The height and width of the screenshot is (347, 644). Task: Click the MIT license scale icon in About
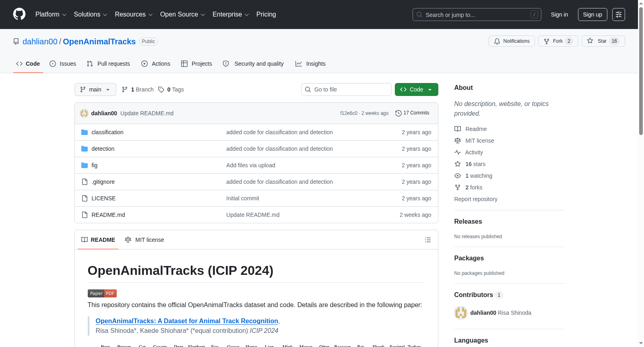(458, 141)
